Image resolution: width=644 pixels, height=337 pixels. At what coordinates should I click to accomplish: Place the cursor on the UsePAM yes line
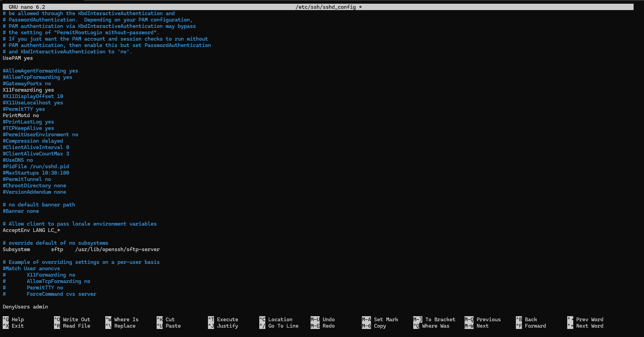coord(18,58)
